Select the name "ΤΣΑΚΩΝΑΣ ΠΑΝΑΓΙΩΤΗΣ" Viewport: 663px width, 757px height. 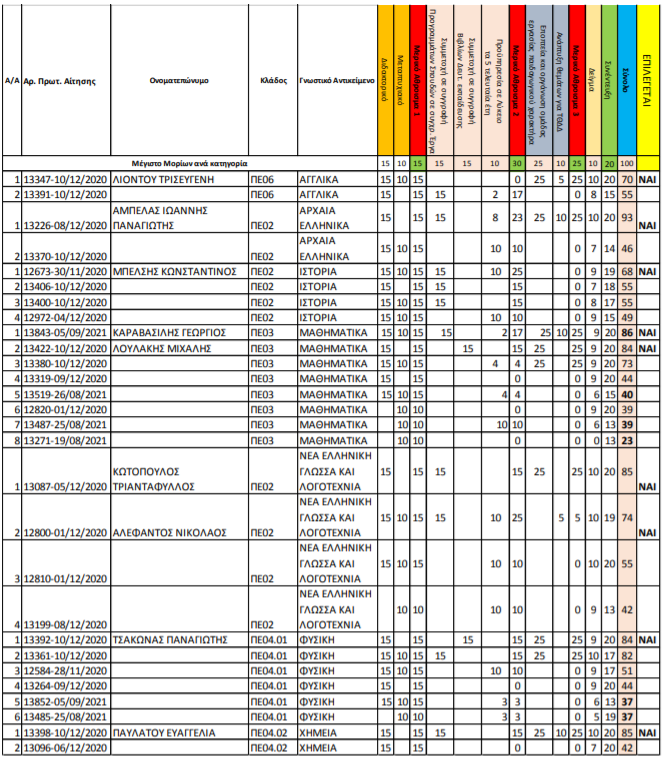click(x=170, y=640)
